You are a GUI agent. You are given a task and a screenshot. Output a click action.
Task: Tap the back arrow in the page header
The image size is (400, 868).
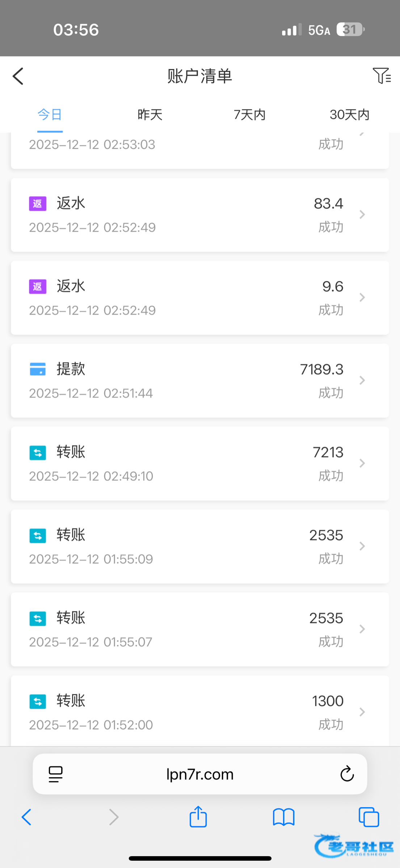[18, 76]
